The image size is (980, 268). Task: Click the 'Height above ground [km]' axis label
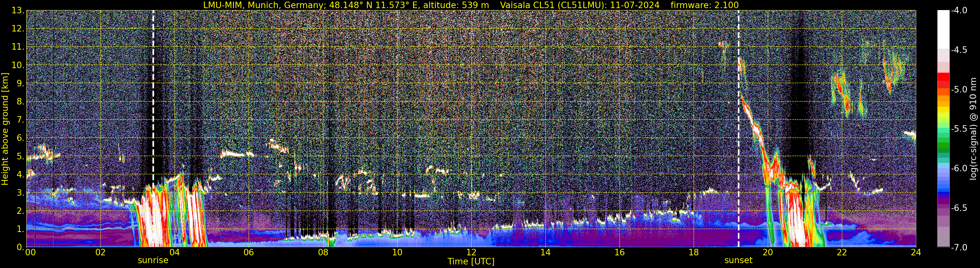[5, 129]
